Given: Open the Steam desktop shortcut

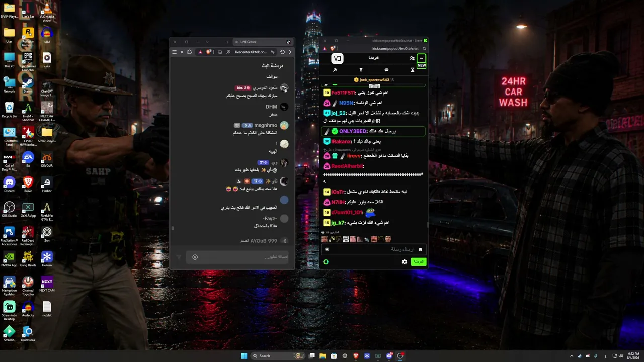Looking at the screenshot, I should coord(28,85).
